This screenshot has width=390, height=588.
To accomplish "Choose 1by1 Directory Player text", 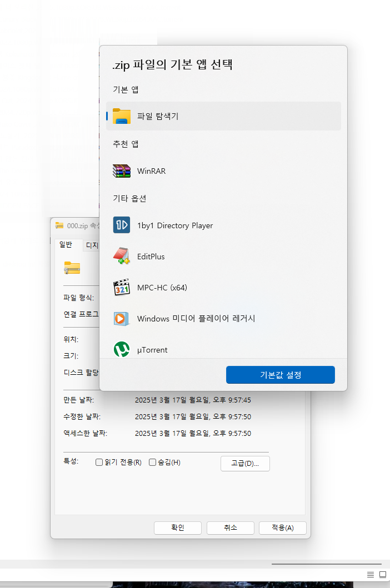I will [175, 225].
